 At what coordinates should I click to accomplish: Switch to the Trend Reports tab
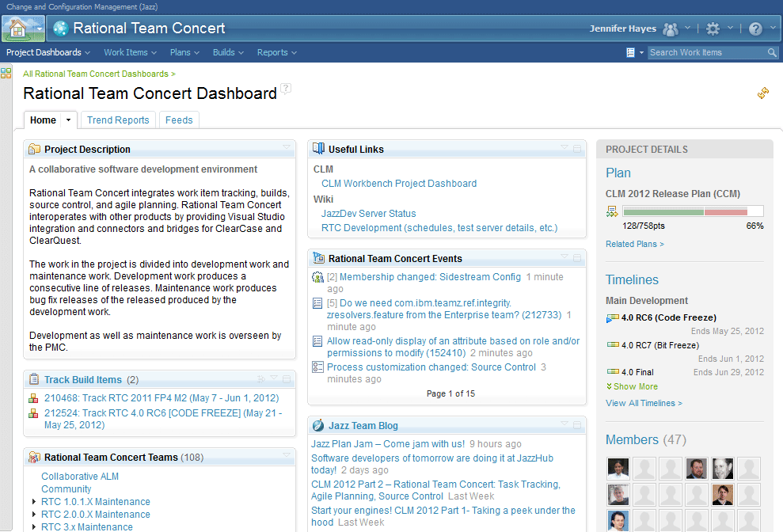[x=118, y=120]
